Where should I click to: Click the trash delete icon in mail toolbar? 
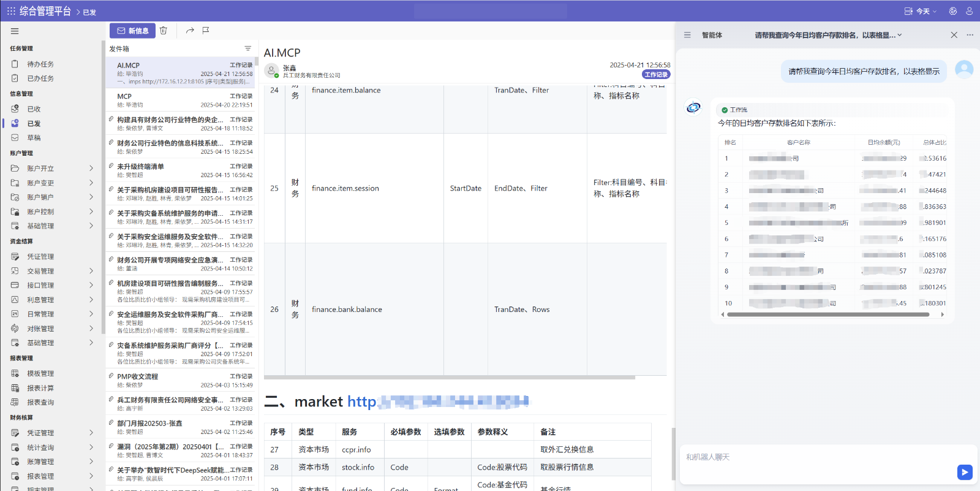(x=164, y=31)
